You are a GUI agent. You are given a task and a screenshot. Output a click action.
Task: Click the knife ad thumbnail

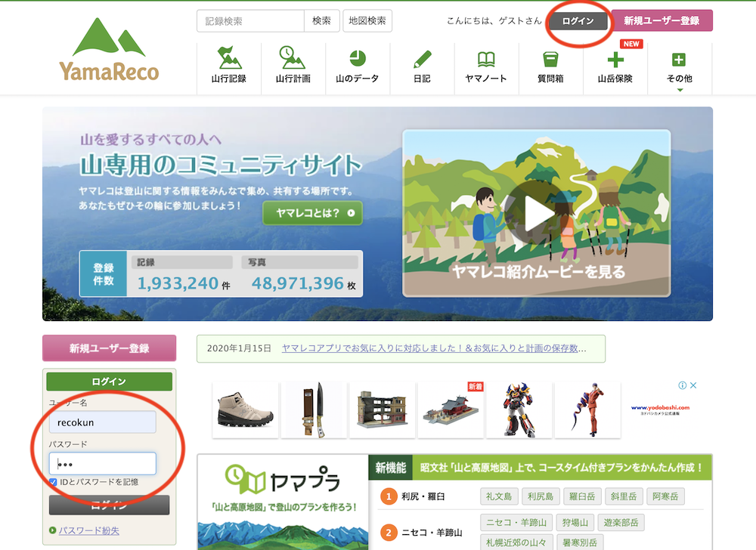[x=314, y=409]
